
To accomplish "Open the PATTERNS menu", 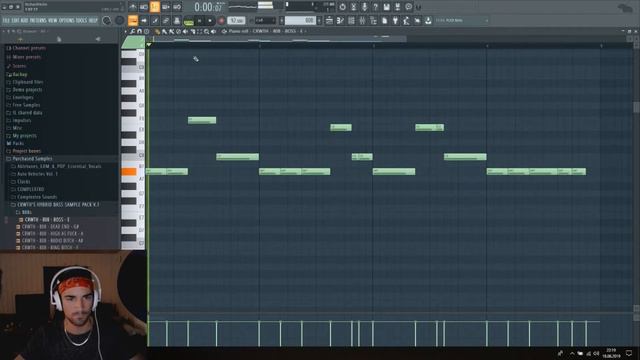I will point(38,20).
